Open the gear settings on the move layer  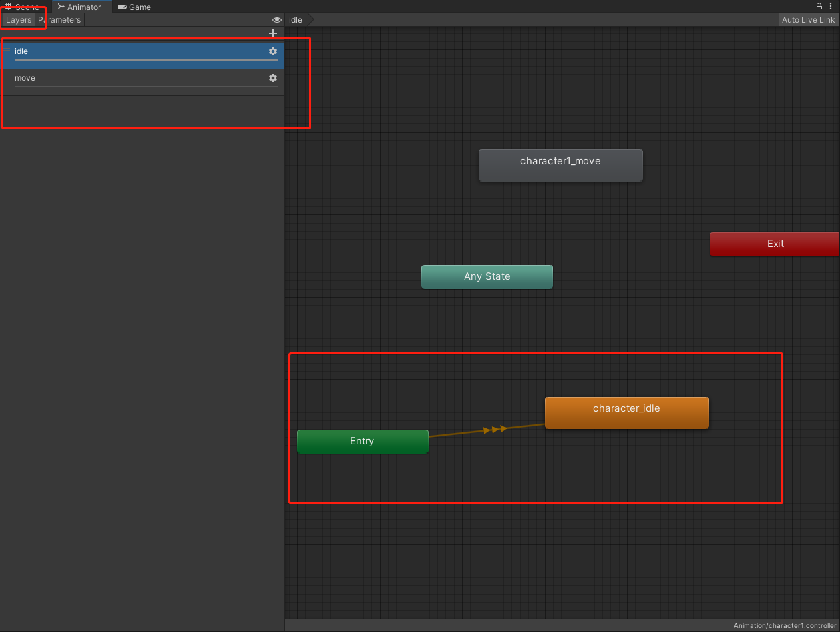273,78
